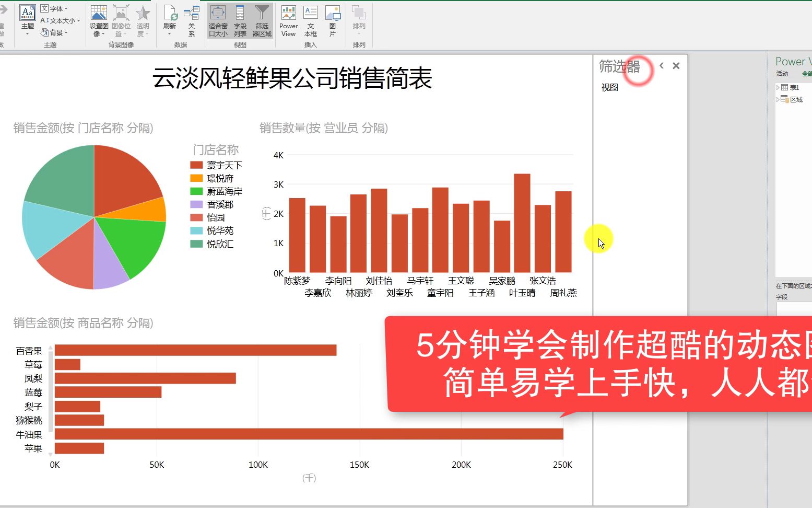Click the 寰宇天下 legend color swatch
Image resolution: width=812 pixels, height=508 pixels.
(196, 165)
